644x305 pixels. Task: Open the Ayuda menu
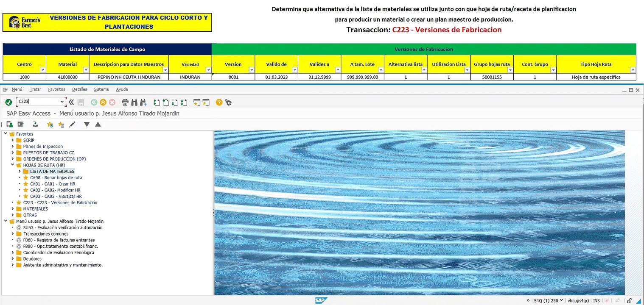click(x=122, y=89)
